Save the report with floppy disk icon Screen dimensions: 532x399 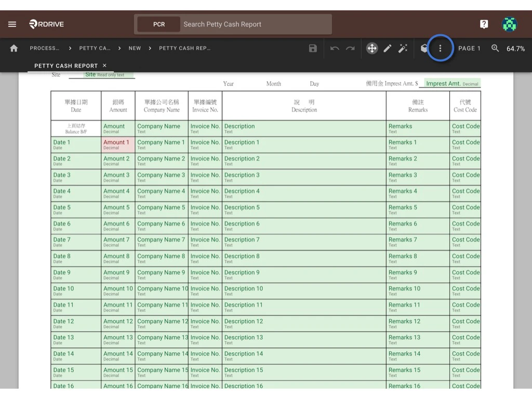point(313,48)
